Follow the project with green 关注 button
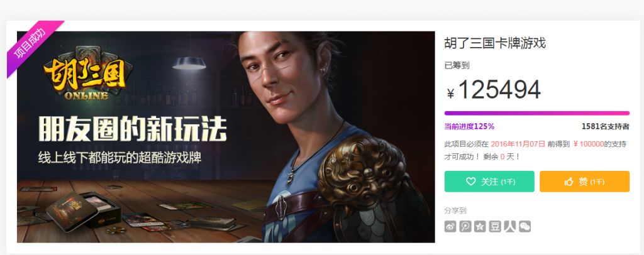 [489, 182]
